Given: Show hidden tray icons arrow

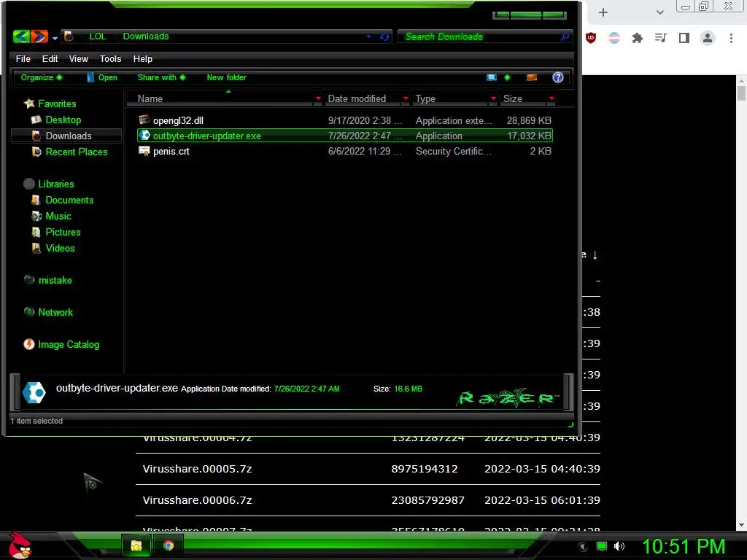Looking at the screenshot, I should tap(583, 547).
